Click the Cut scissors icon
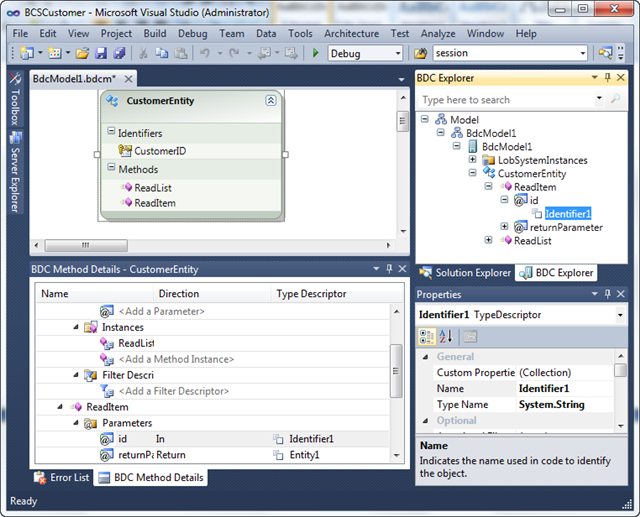Screen dimensions: 640x517 pos(143,53)
